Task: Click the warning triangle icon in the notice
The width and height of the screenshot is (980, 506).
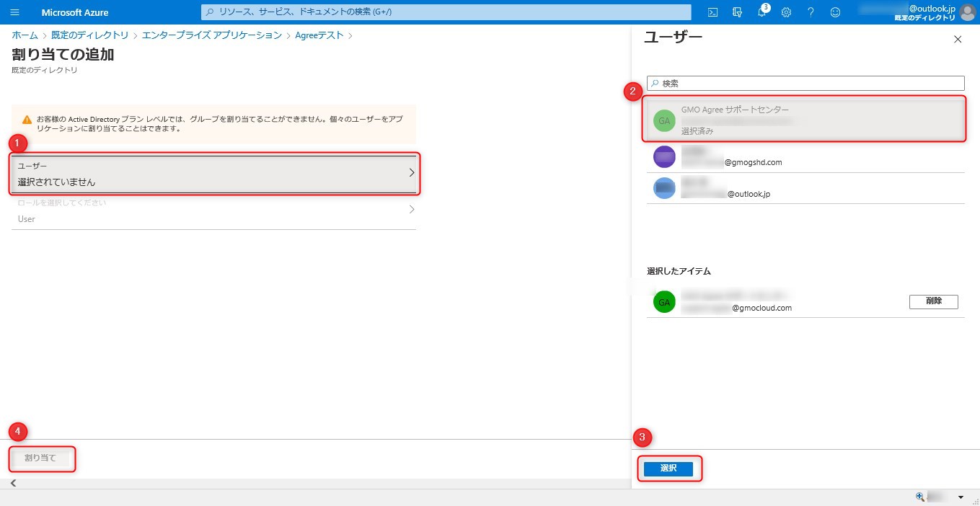Action: pos(27,119)
